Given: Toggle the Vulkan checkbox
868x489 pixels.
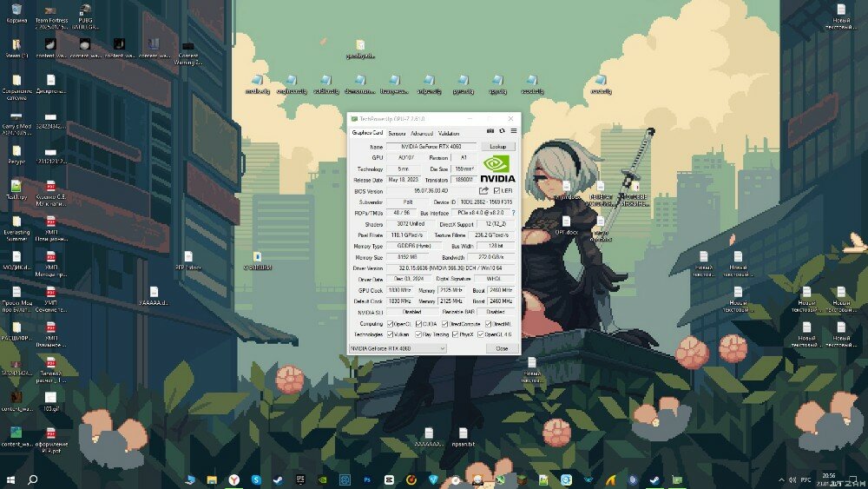Looking at the screenshot, I should coord(390,334).
